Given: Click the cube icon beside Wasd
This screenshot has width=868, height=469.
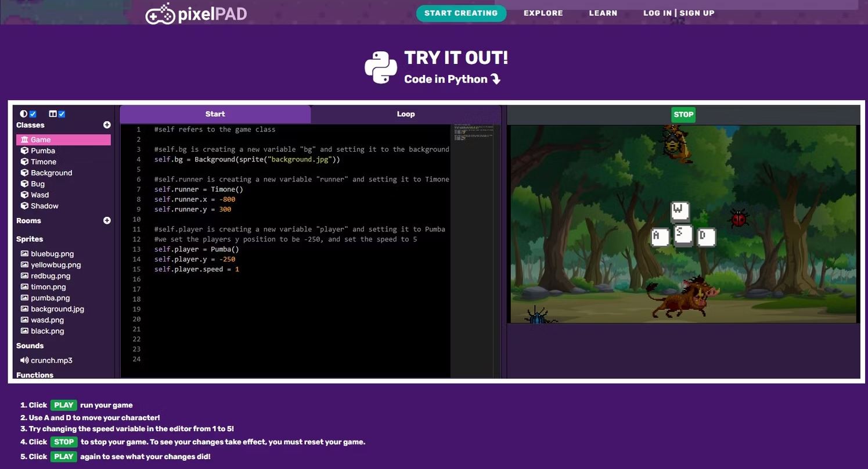Looking at the screenshot, I should pyautogui.click(x=24, y=195).
